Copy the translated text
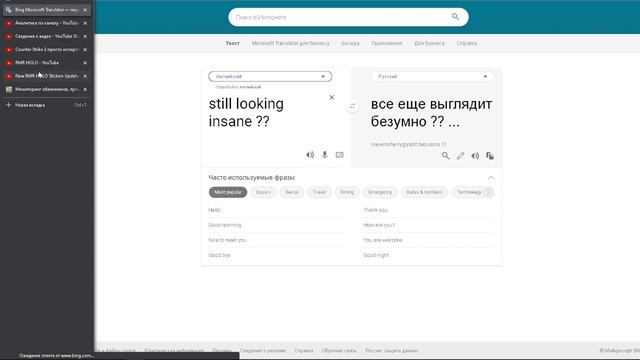640x360 pixels. point(490,156)
